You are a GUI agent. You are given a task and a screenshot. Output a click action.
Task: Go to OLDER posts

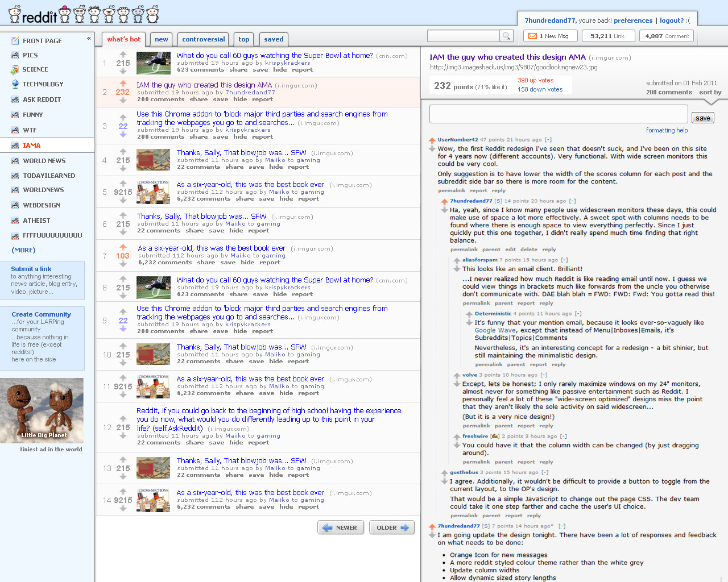[x=392, y=527]
